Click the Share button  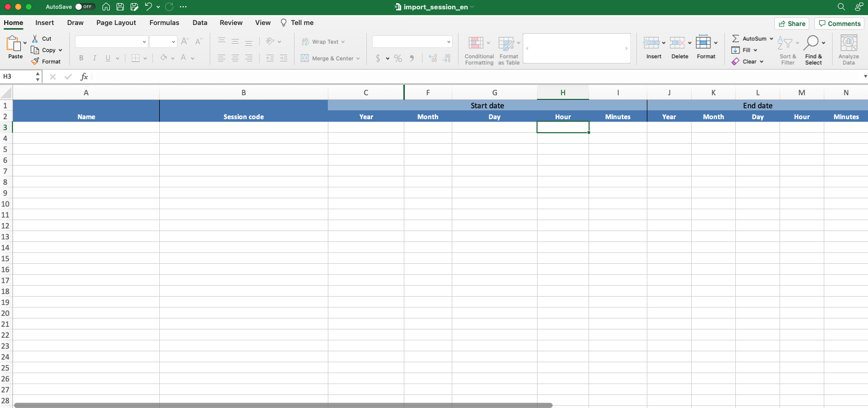pyautogui.click(x=792, y=23)
